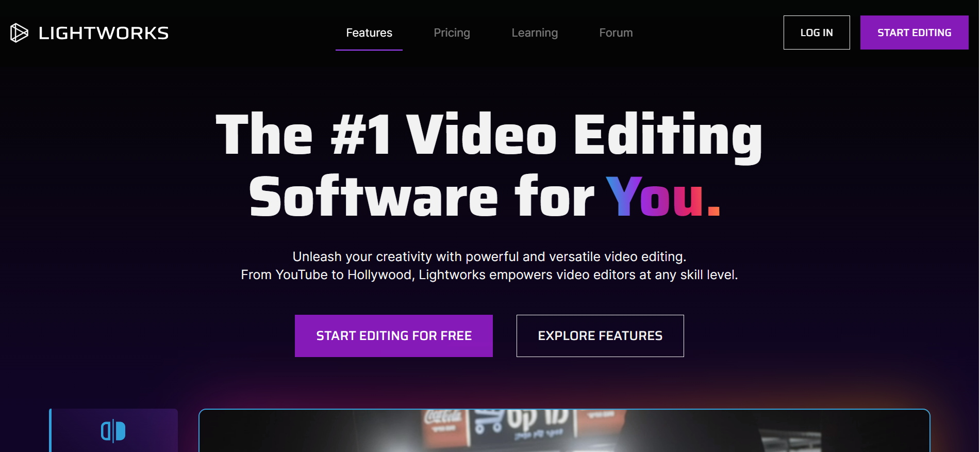Click the "Unleash your creativity" subtitle line

click(489, 256)
